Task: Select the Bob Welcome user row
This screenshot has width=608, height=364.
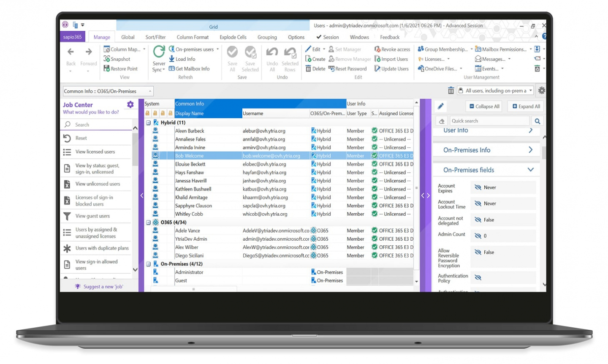Action: pos(279,156)
